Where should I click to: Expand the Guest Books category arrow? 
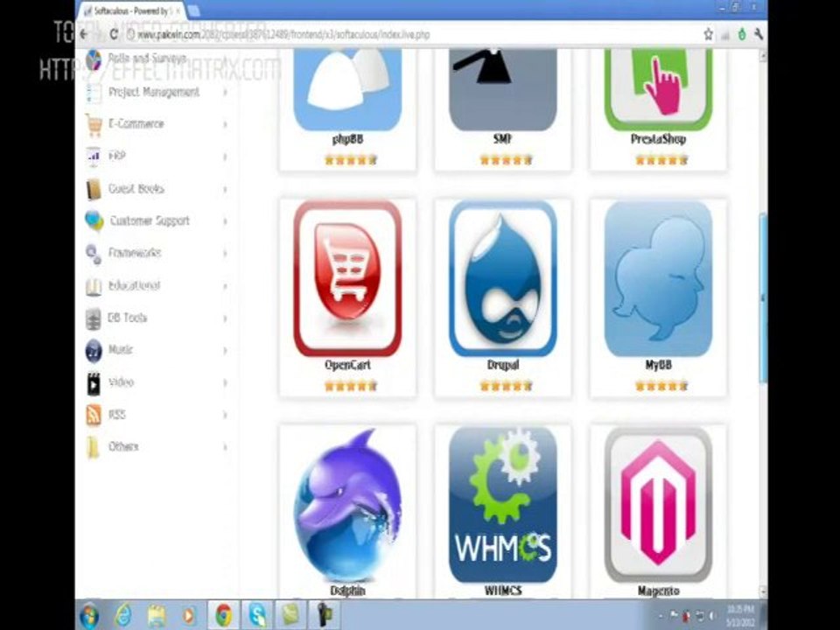[225, 189]
